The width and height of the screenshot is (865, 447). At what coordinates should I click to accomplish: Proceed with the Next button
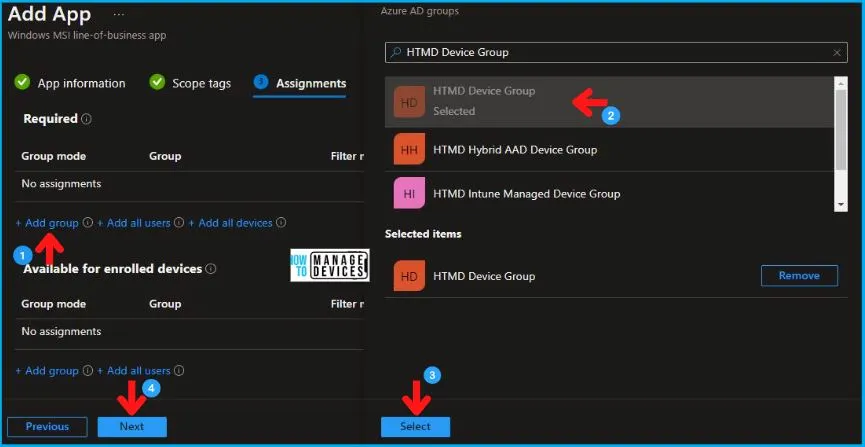coord(132,427)
